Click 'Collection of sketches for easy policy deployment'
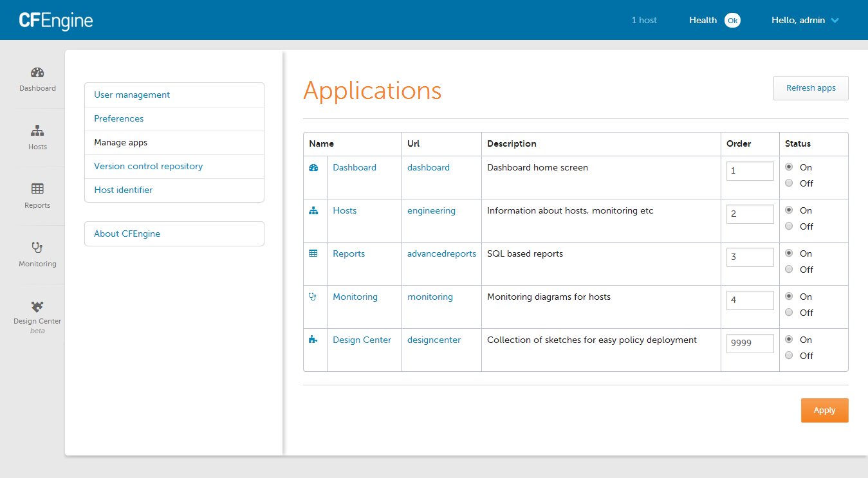This screenshot has height=478, width=868. pyautogui.click(x=592, y=340)
